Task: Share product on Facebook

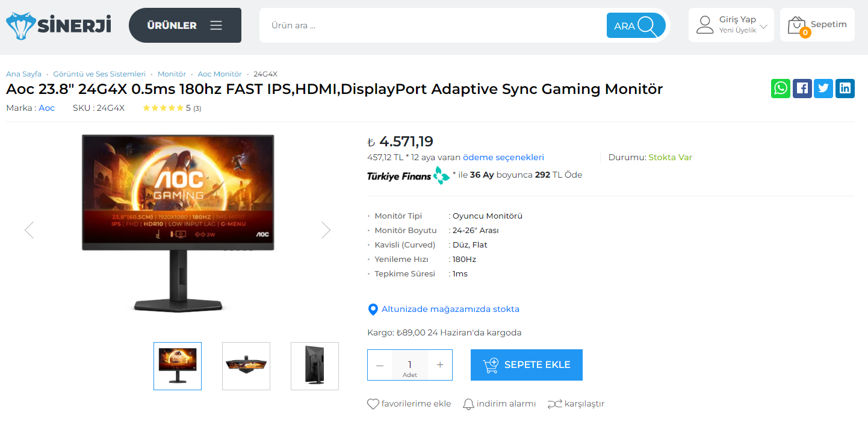Action: (802, 89)
